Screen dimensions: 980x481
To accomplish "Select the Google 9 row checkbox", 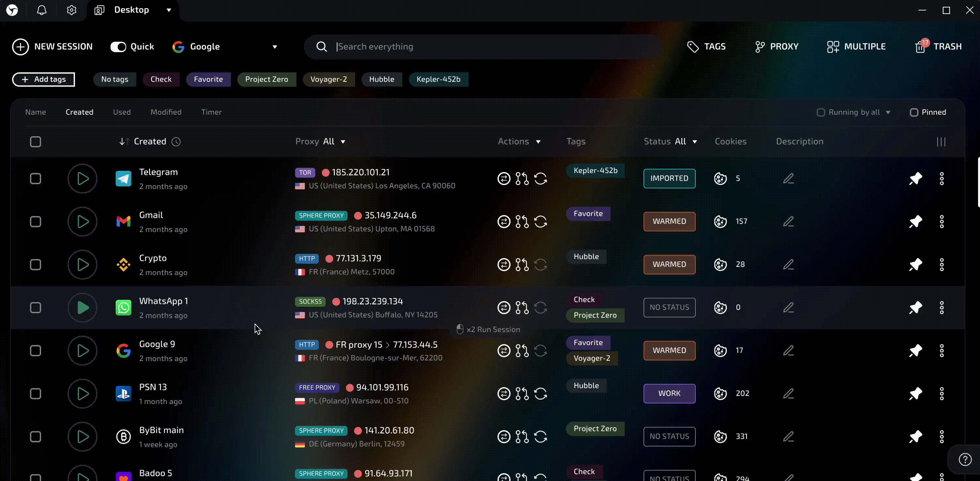I will pos(36,351).
